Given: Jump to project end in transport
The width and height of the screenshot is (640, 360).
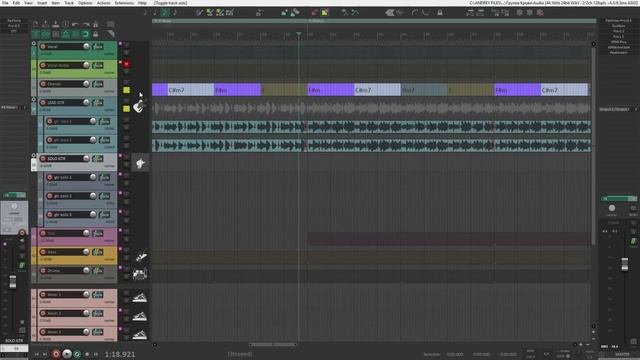Looking at the screenshot, I should tap(45, 354).
